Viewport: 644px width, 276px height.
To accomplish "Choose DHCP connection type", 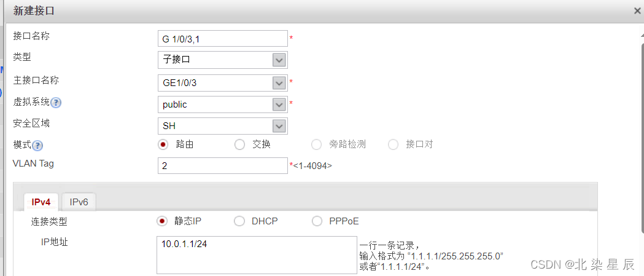I will pyautogui.click(x=239, y=221).
